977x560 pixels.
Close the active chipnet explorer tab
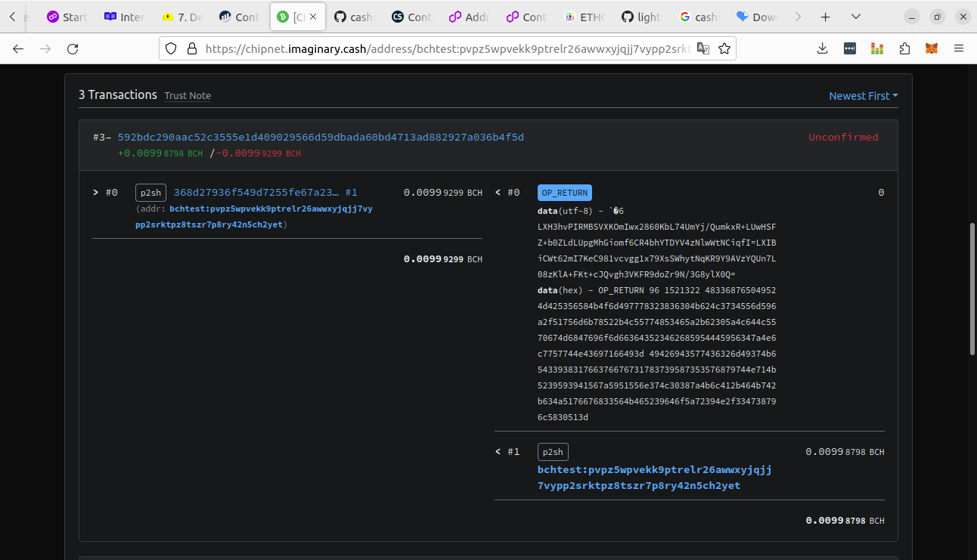click(x=313, y=17)
